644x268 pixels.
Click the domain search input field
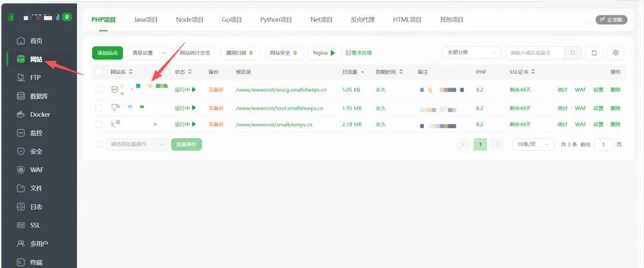[x=535, y=53]
